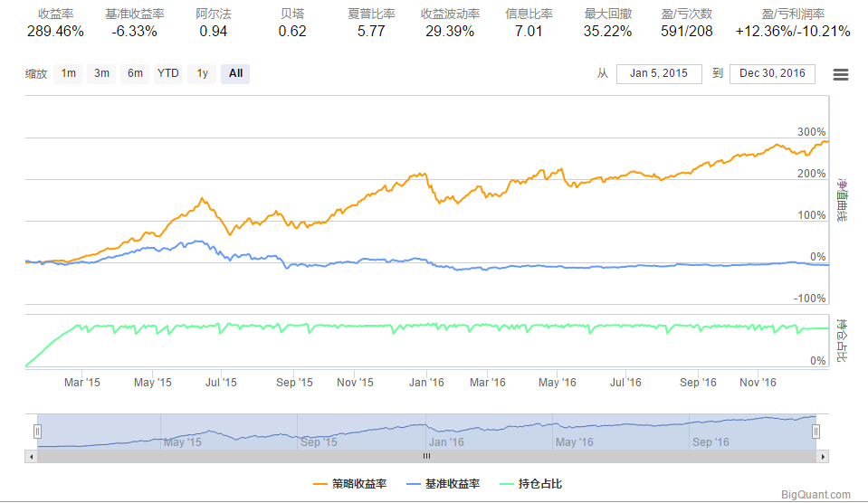Click the scrollbar left arrow
The image size is (868, 503).
coord(31,456)
